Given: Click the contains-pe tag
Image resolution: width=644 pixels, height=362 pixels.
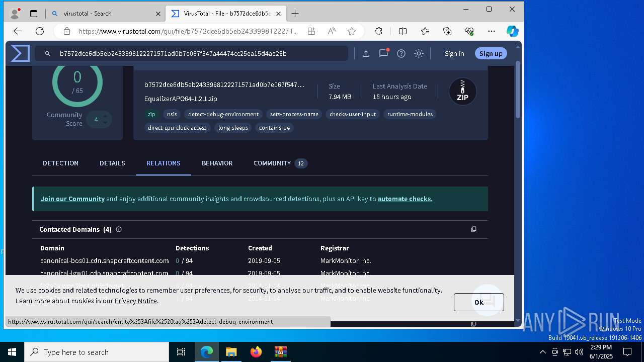Looking at the screenshot, I should click(274, 128).
